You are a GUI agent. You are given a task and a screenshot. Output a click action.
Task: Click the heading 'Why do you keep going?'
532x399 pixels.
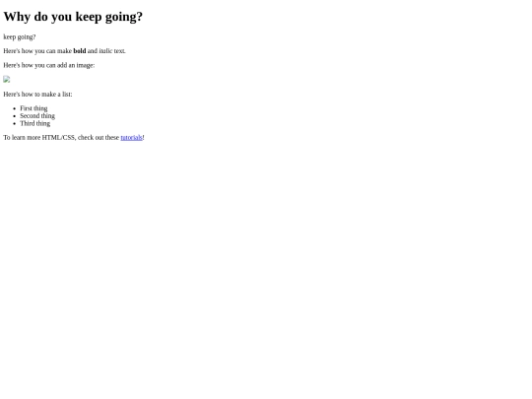click(73, 17)
